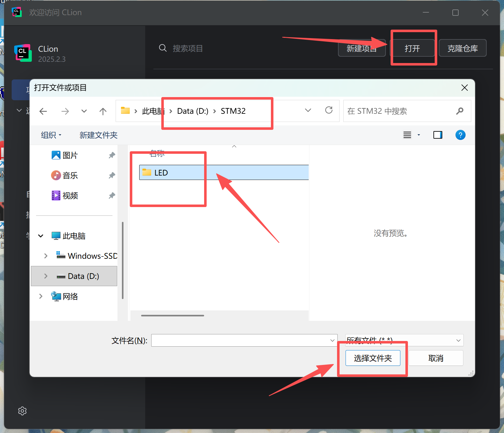
Task: Click the navigation pane vertical scrollbar
Action: 123,260
